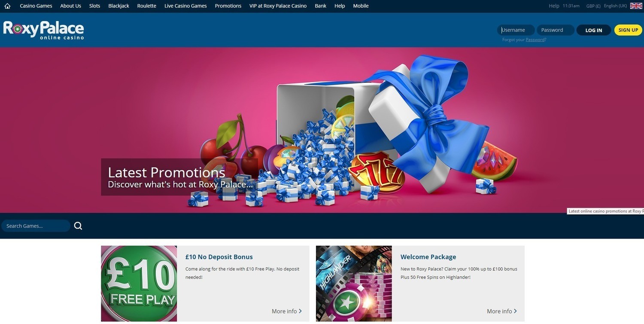Click the Search Games input box
This screenshot has width=644, height=324.
coord(36,226)
